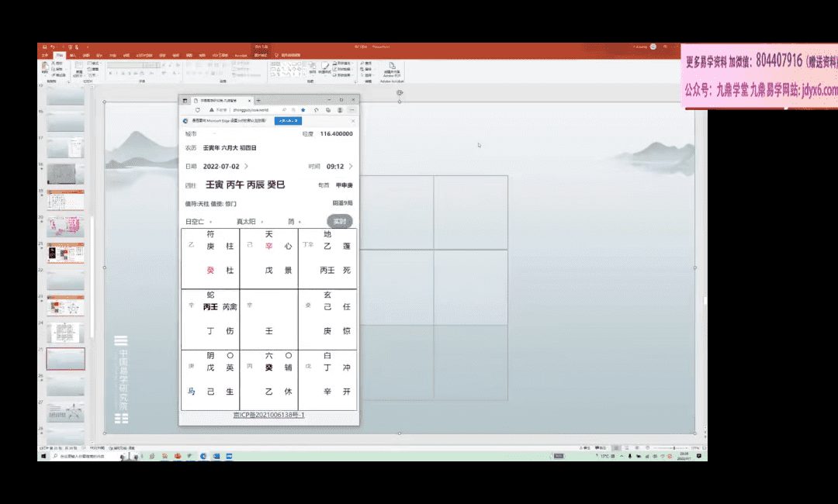Screen dimensions: 838x504
Task: Open a new browser tab with plus icon
Action: pos(258,100)
